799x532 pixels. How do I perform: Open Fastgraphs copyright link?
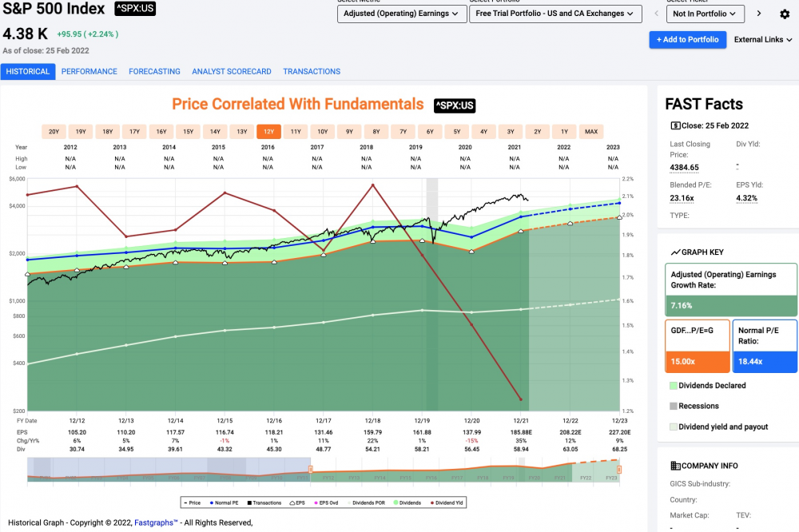pos(156,523)
